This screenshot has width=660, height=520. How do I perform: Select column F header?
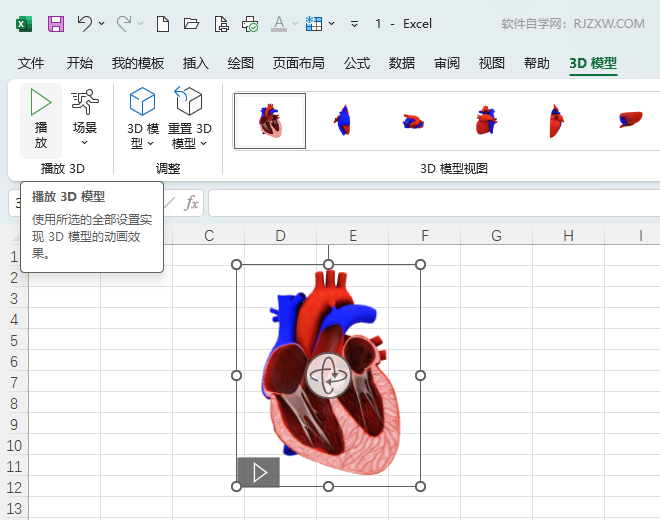click(x=425, y=235)
